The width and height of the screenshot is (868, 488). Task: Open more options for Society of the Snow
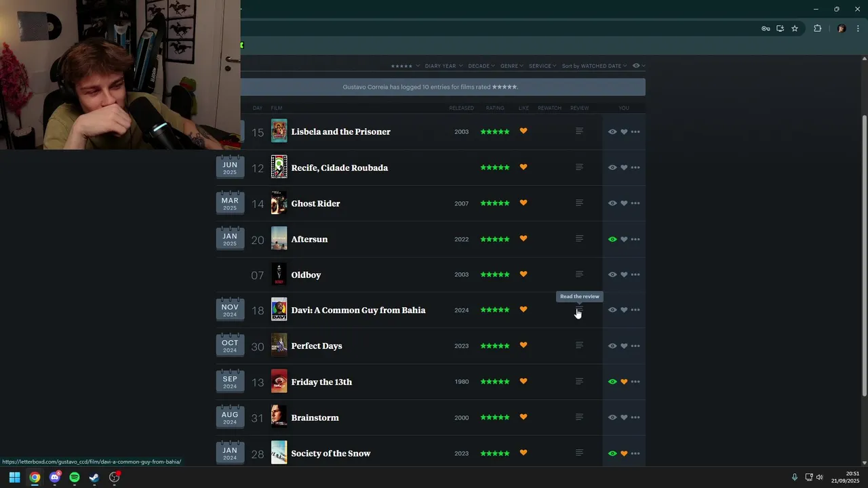635,453
